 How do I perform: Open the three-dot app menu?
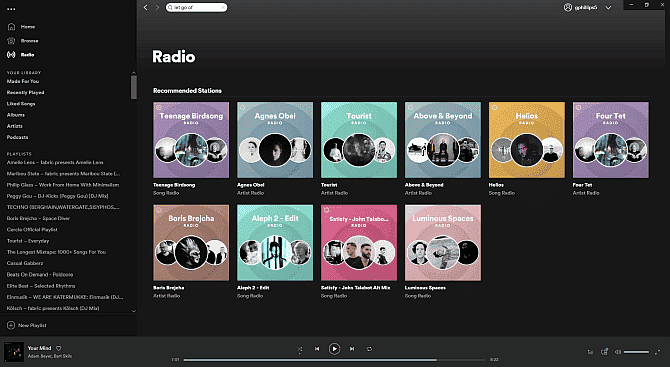11,9
